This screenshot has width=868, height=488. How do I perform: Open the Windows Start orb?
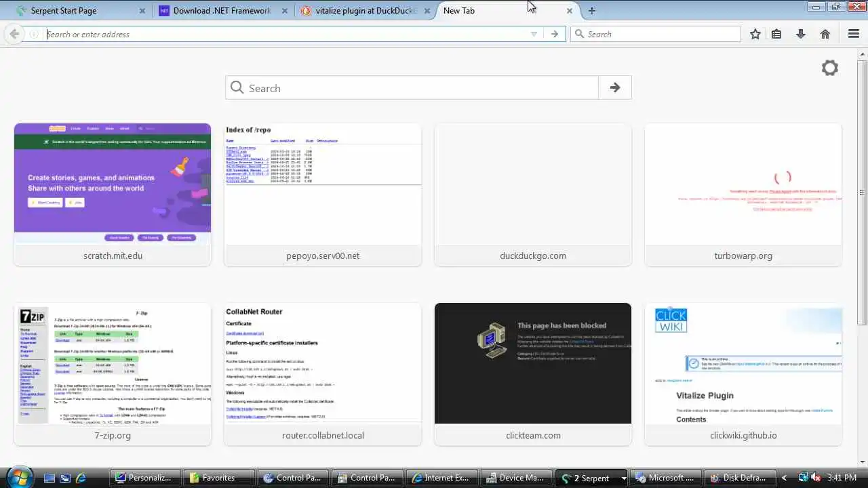pyautogui.click(x=18, y=476)
